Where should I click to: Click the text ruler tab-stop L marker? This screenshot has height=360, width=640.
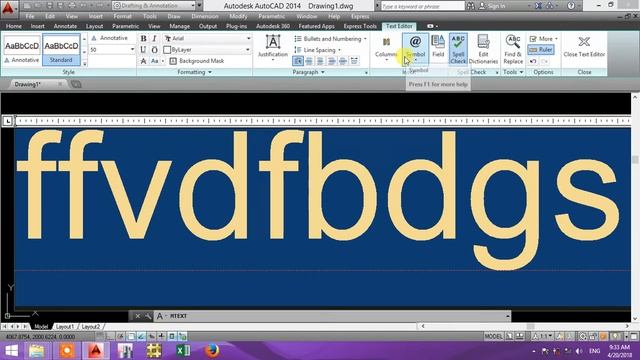[x=8, y=121]
